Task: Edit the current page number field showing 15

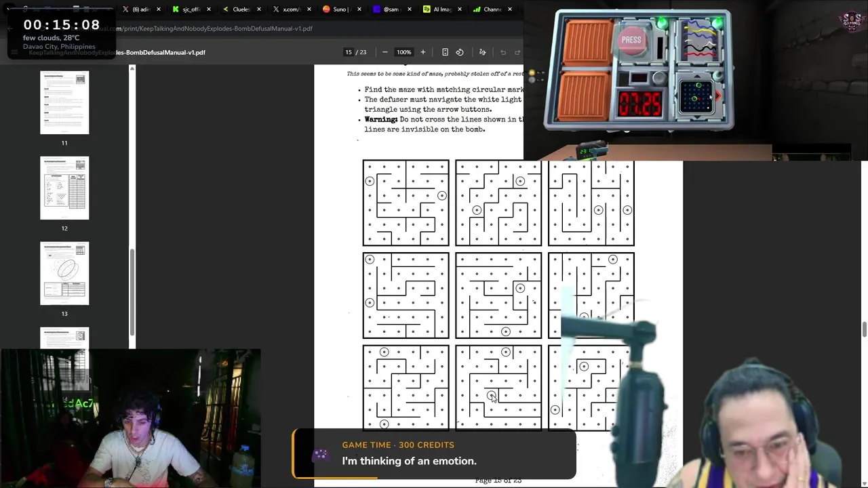Action: pos(349,52)
